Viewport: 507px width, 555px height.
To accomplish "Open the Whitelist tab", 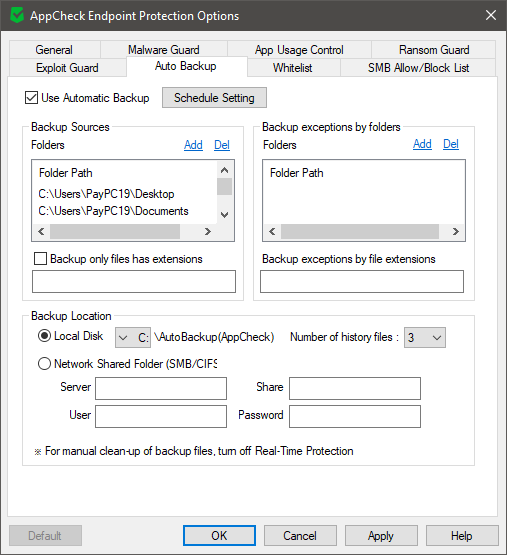I will pos(293,68).
